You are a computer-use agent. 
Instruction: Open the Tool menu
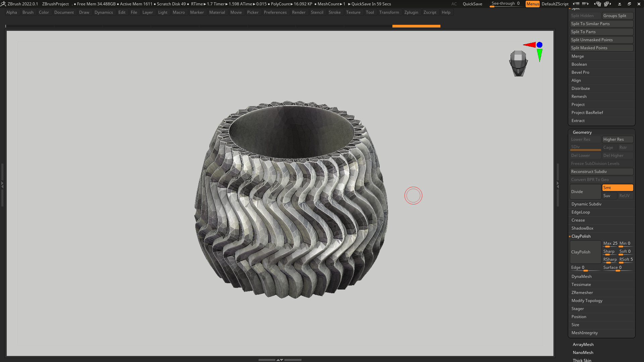370,12
